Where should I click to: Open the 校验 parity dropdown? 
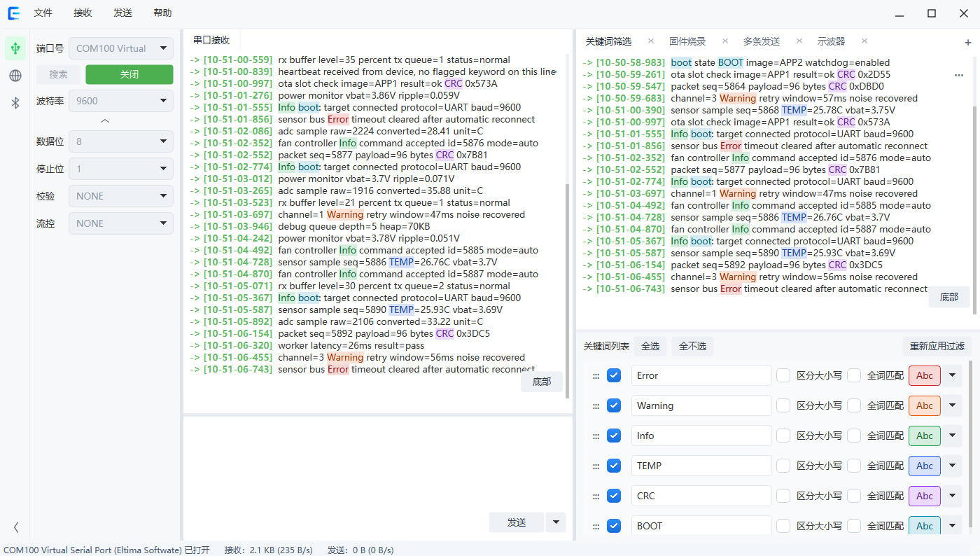tap(120, 196)
